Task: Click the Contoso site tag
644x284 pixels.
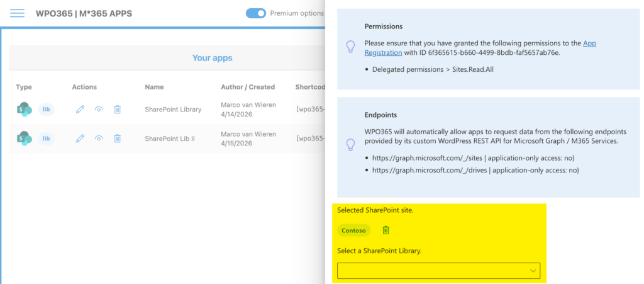Action: tap(353, 230)
